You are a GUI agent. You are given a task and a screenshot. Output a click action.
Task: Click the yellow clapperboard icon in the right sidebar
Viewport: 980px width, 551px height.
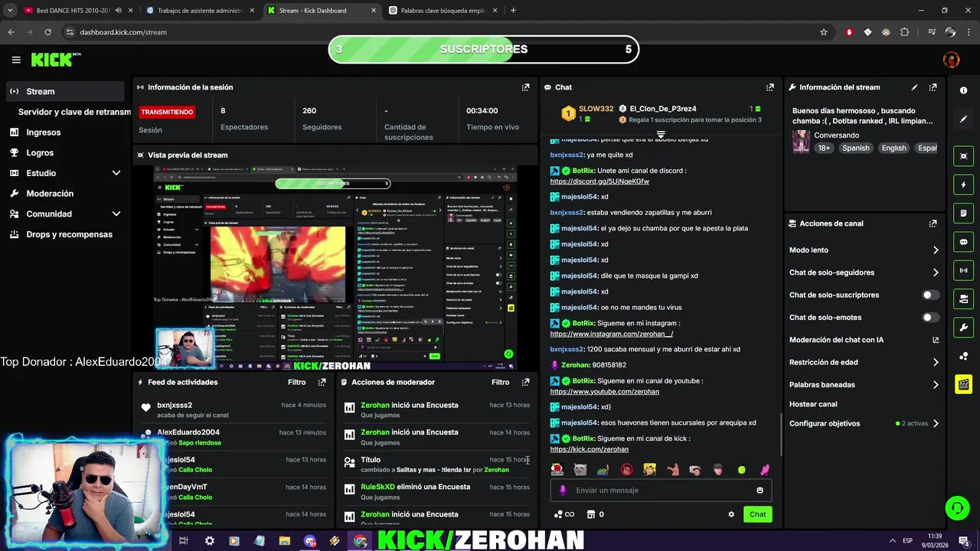coord(963,384)
